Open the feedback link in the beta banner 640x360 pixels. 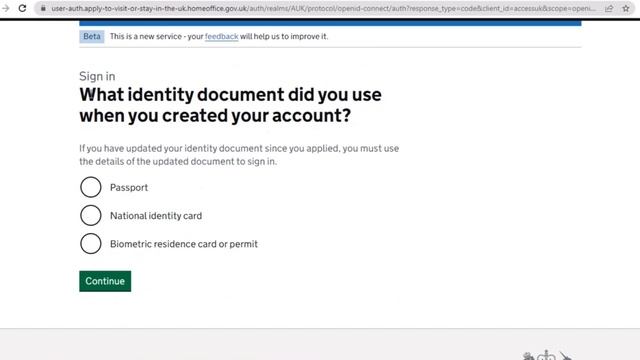click(x=222, y=36)
